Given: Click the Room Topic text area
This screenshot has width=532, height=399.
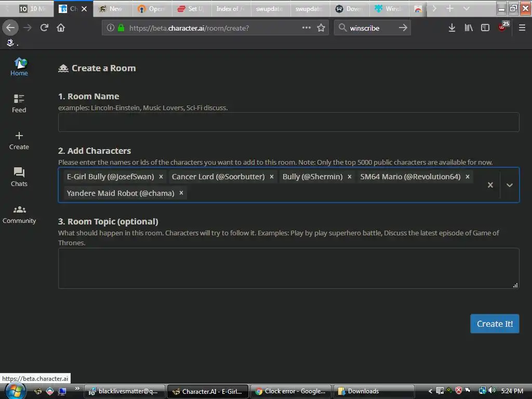Looking at the screenshot, I should pos(289,269).
